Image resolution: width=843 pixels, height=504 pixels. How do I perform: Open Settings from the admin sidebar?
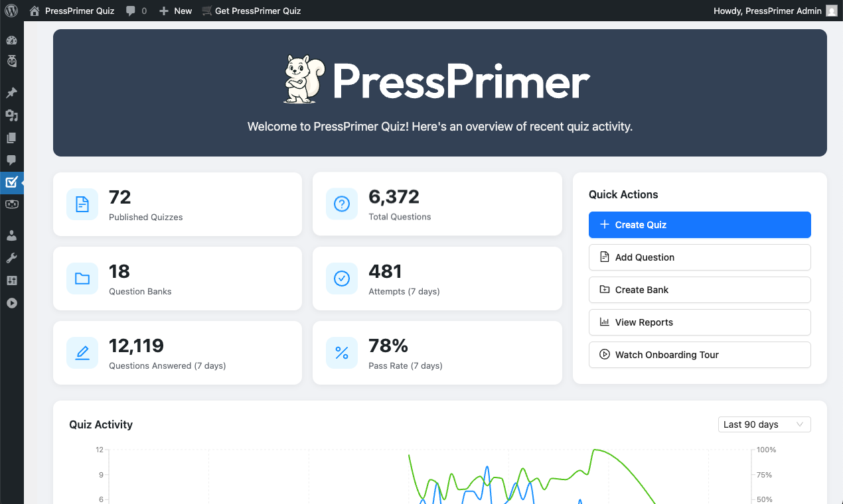pos(11,280)
